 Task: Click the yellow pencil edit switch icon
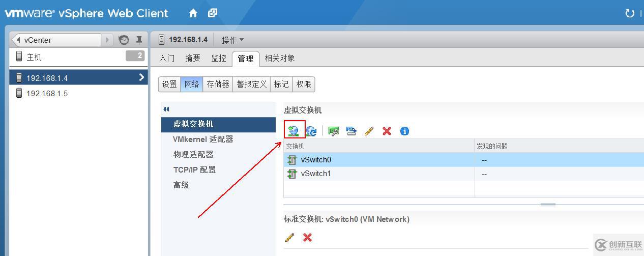[x=369, y=131]
